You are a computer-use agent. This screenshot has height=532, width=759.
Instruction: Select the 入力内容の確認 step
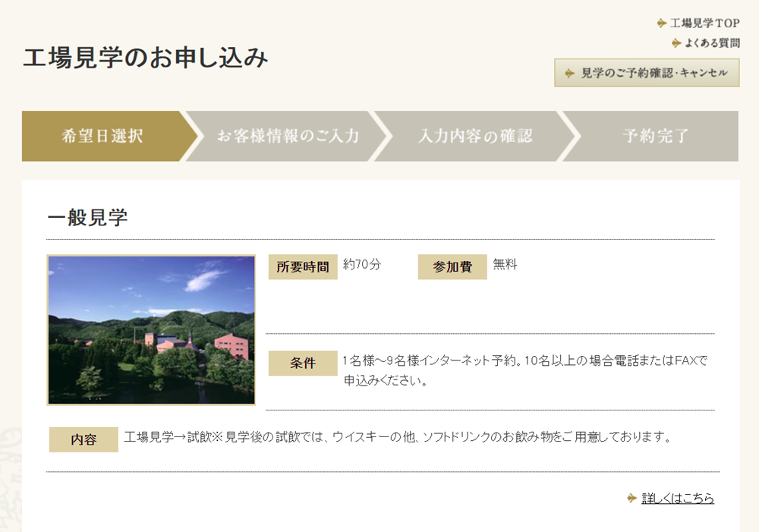(475, 137)
